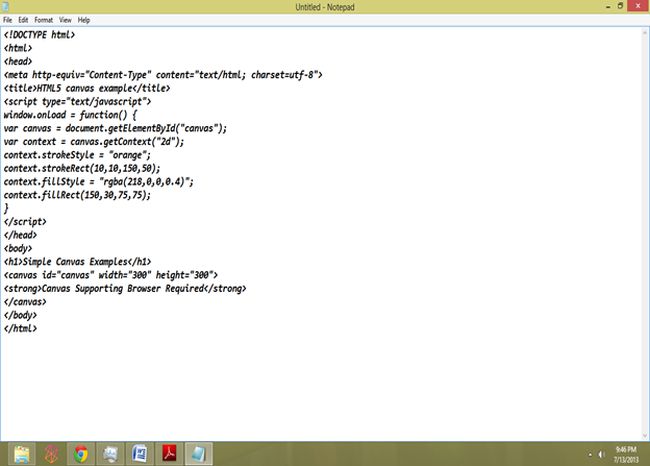Click the scrollbar down arrow in Notepad
Image resolution: width=650 pixels, height=466 pixels.
(645, 436)
